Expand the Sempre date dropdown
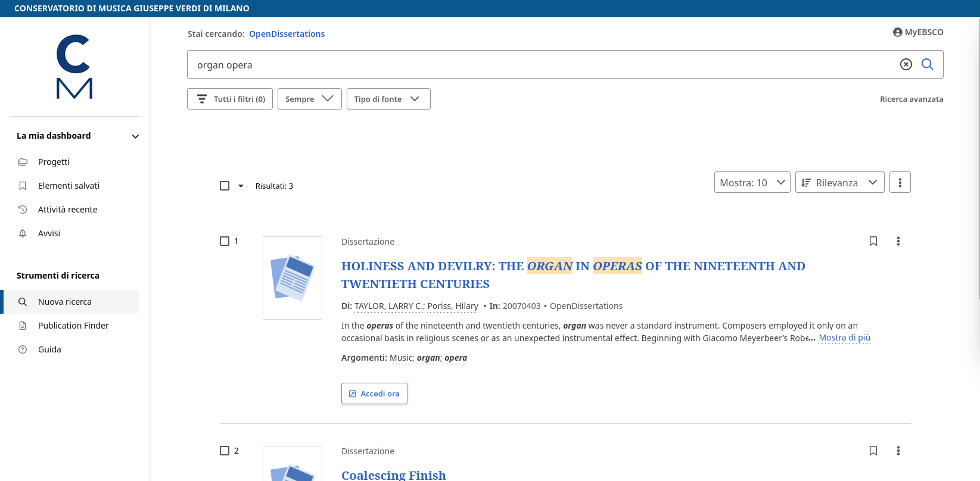Image resolution: width=980 pixels, height=481 pixels. [x=309, y=99]
